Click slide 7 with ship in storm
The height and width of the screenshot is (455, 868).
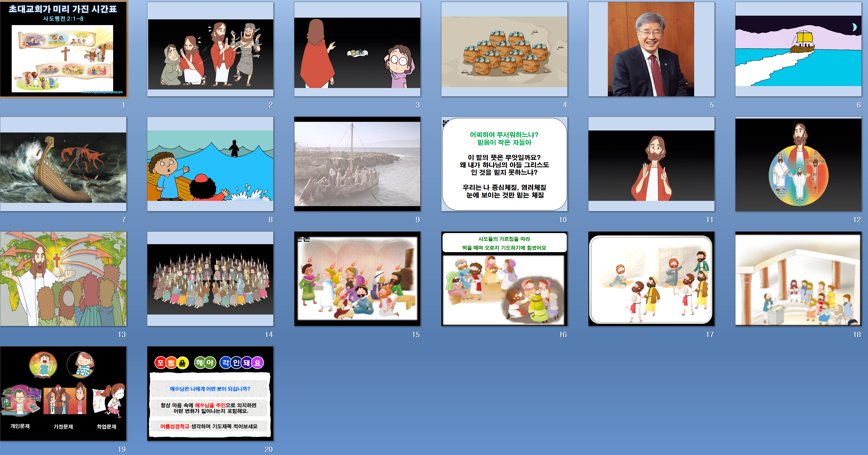pyautogui.click(x=63, y=164)
